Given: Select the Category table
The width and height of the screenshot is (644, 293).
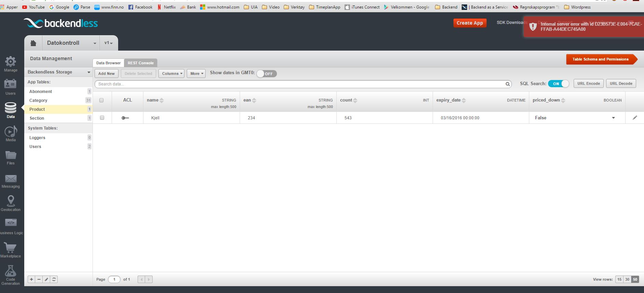Looking at the screenshot, I should click(58, 101).
